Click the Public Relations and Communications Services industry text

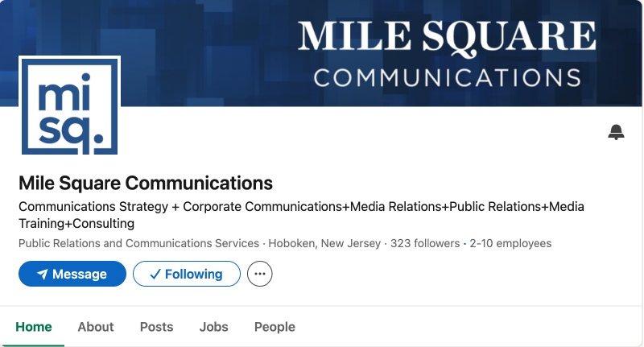(x=138, y=243)
